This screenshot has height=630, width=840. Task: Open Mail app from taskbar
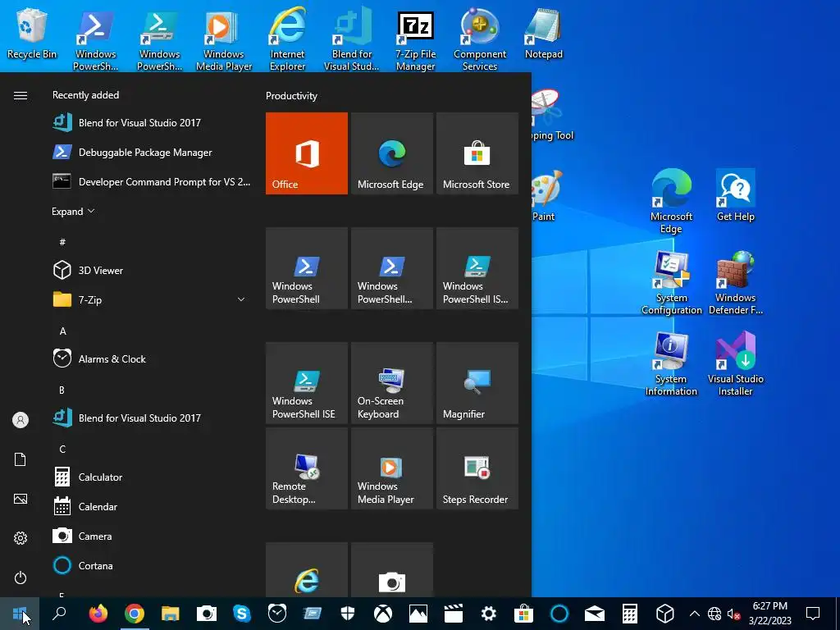pos(595,614)
